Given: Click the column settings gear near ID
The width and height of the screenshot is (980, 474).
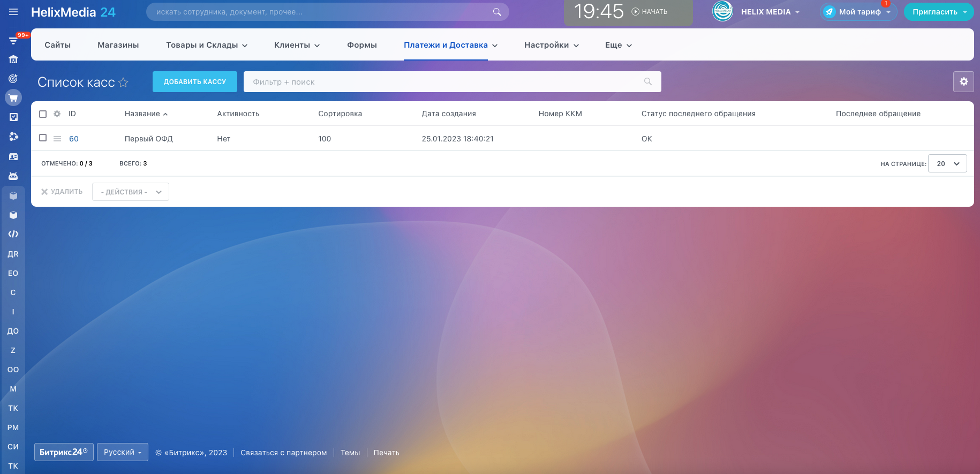Looking at the screenshot, I should point(57,114).
